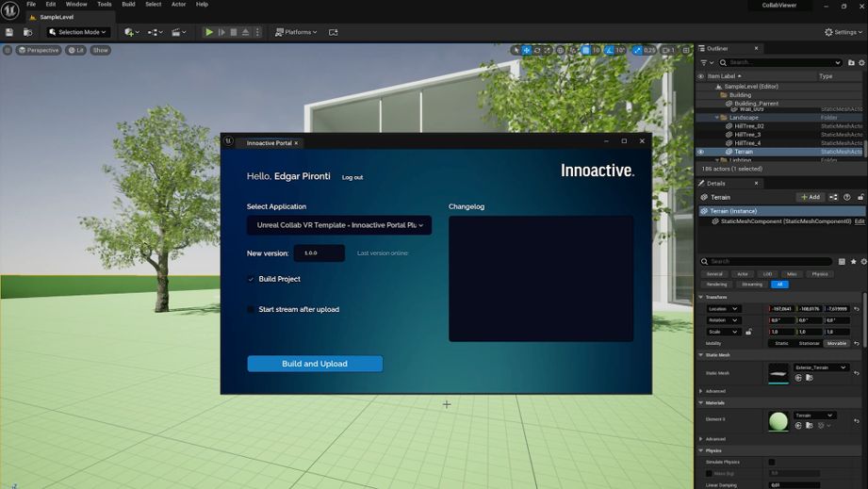Activate the translate move gizmo tool
This screenshot has height=489, width=868.
(x=527, y=50)
